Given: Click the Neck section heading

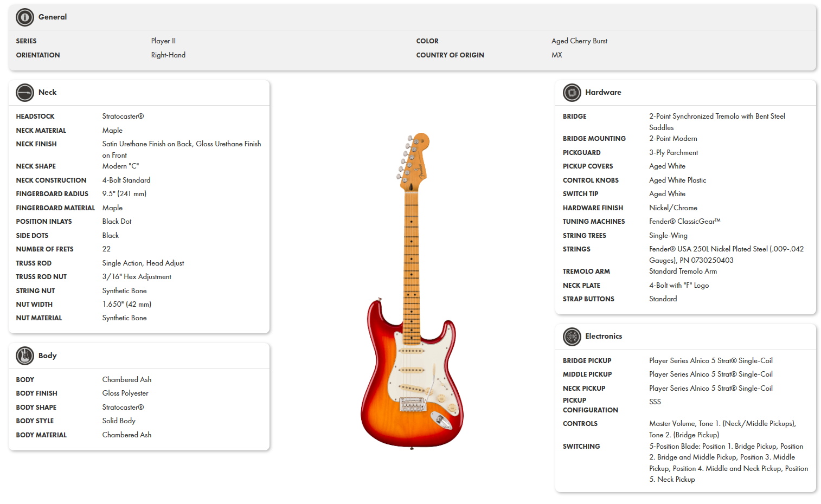Looking at the screenshot, I should (x=48, y=93).
